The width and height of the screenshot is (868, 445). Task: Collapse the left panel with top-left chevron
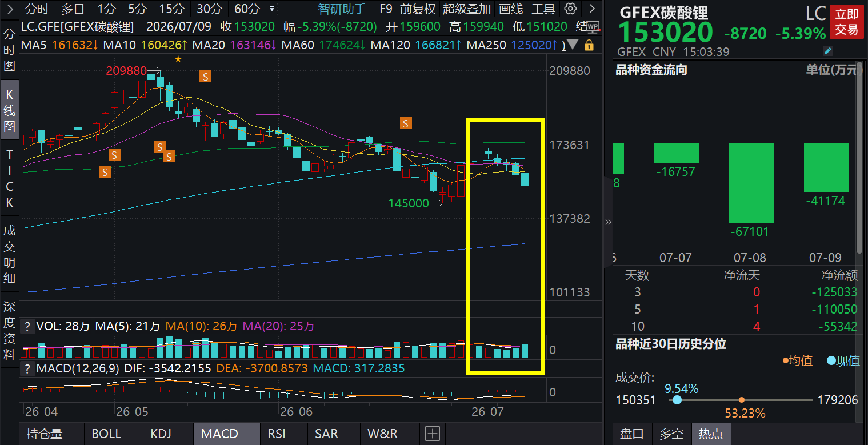pyautogui.click(x=9, y=9)
